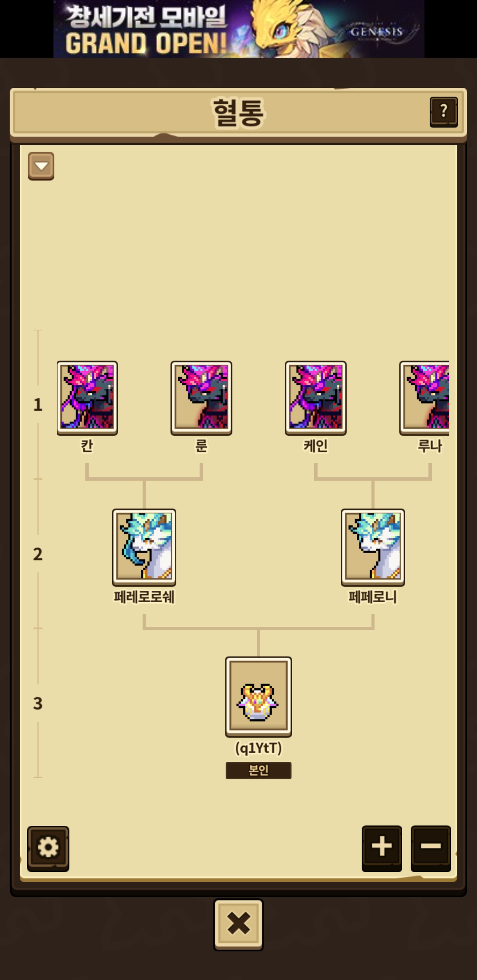The width and height of the screenshot is (477, 980).
Task: Close the pedigree panel with X
Action: [x=238, y=924]
